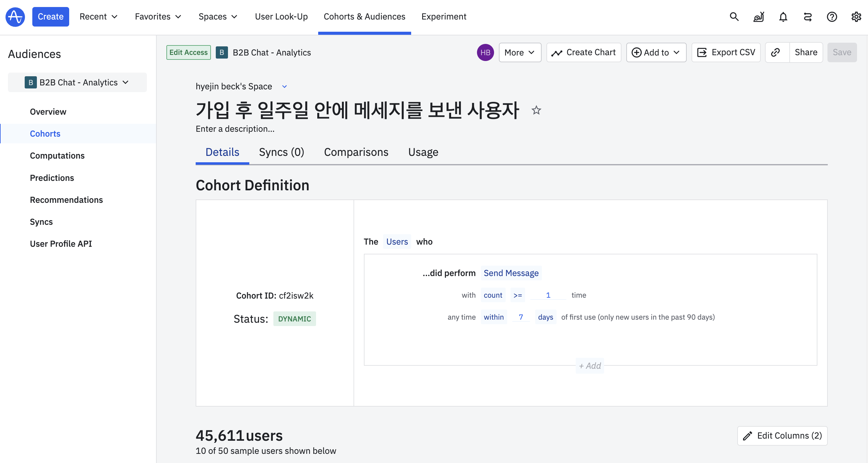Open the hyejin beck's Space chevron
This screenshot has width=868, height=463.
click(284, 87)
